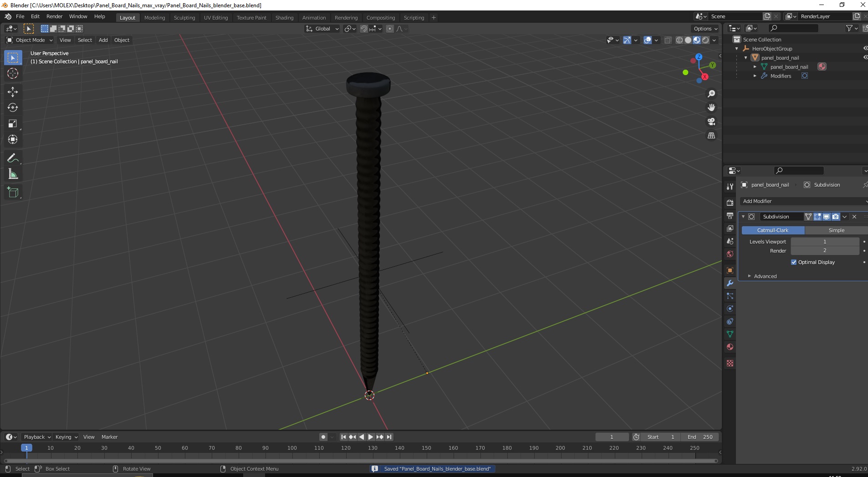868x477 pixels.
Task: Select Simple subdivision type
Action: (x=836, y=230)
